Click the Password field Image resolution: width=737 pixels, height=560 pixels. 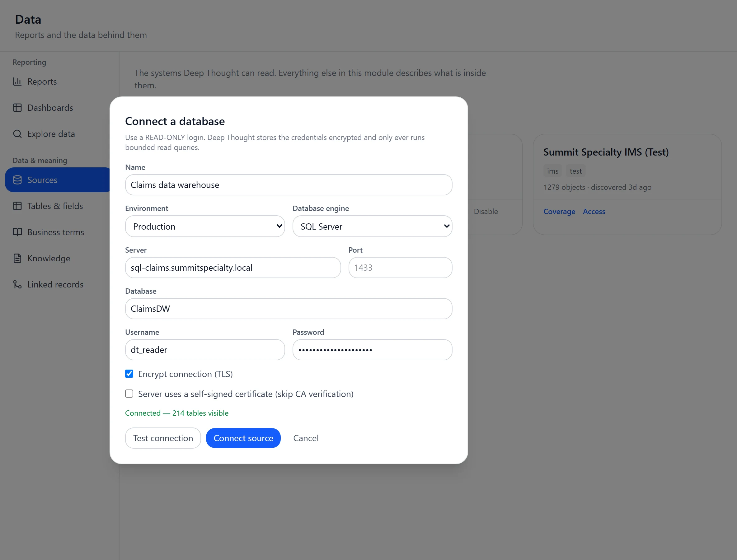tap(372, 350)
